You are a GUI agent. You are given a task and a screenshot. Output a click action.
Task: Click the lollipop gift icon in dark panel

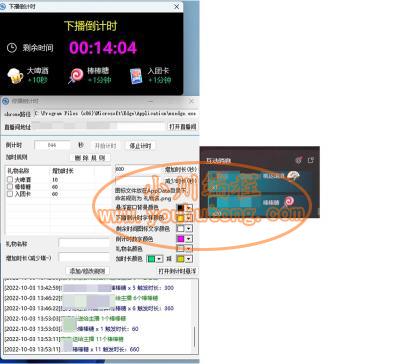pos(289,201)
